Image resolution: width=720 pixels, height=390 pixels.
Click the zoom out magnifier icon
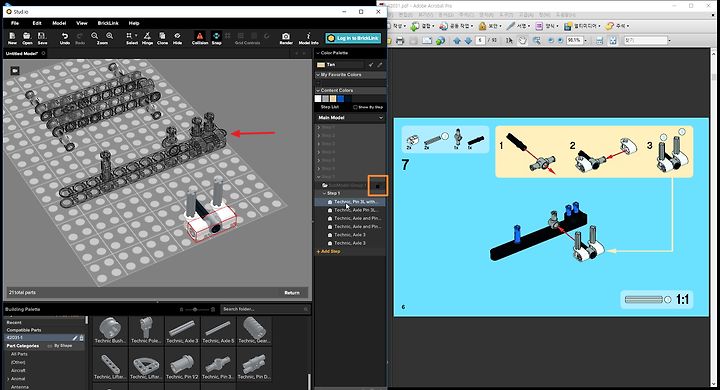[x=95, y=36]
